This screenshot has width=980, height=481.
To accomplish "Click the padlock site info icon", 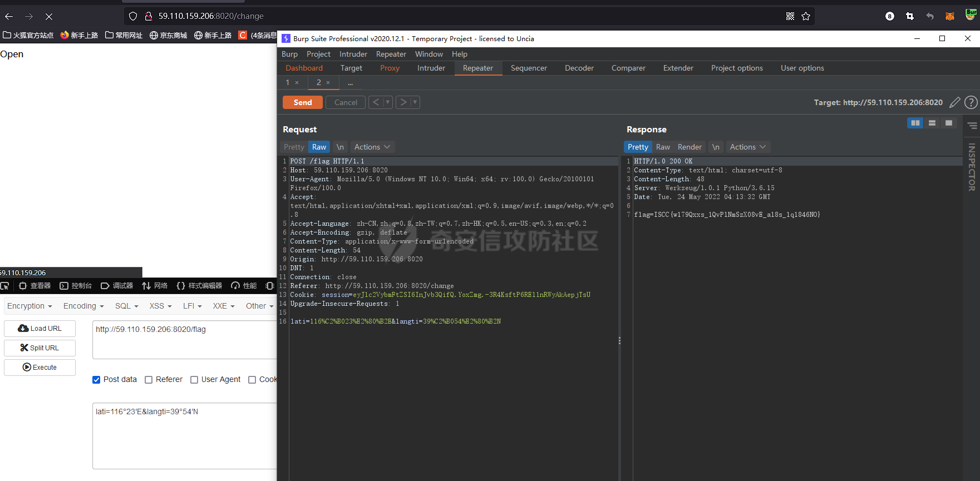I will (x=149, y=16).
